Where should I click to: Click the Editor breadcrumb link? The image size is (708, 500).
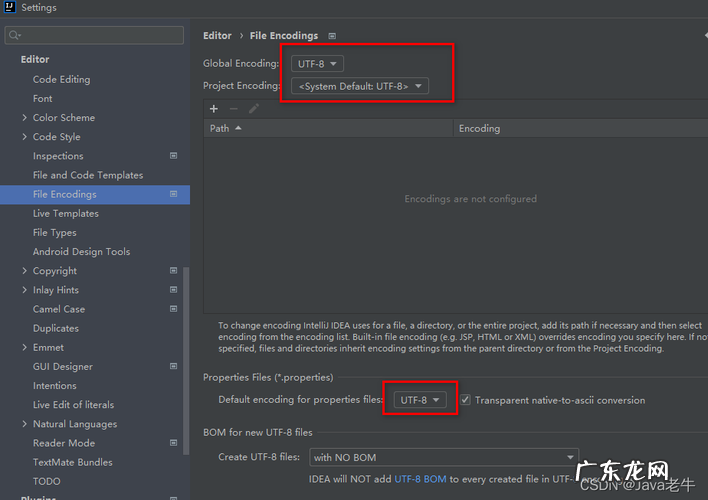point(217,36)
